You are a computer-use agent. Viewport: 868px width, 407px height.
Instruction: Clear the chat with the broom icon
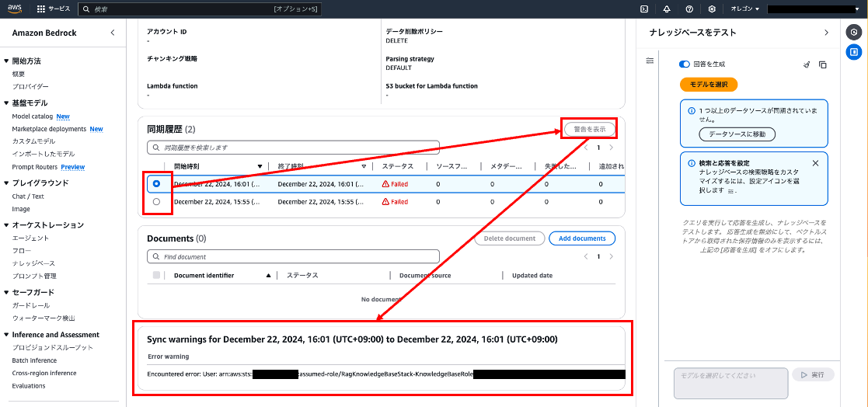(807, 64)
